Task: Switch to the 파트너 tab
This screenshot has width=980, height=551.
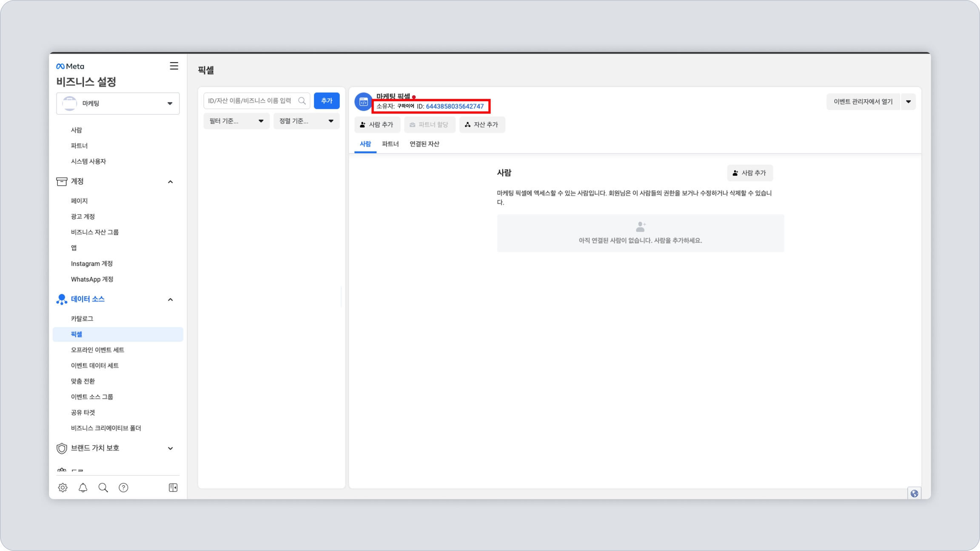Action: 390,144
